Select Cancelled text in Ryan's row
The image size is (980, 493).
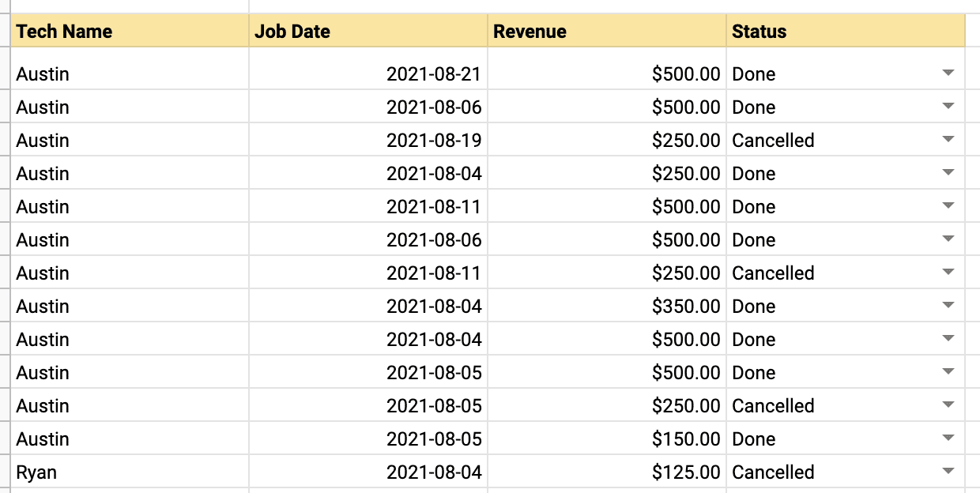(773, 472)
